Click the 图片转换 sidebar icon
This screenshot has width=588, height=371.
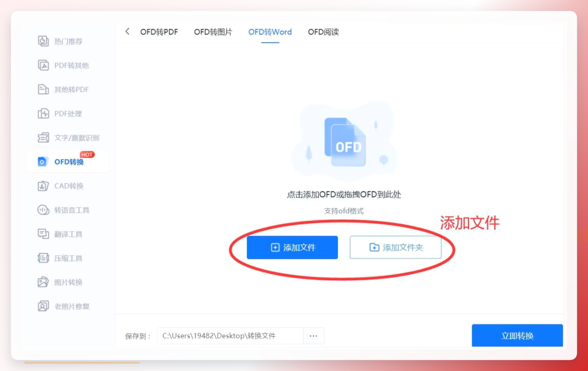pyautogui.click(x=43, y=282)
